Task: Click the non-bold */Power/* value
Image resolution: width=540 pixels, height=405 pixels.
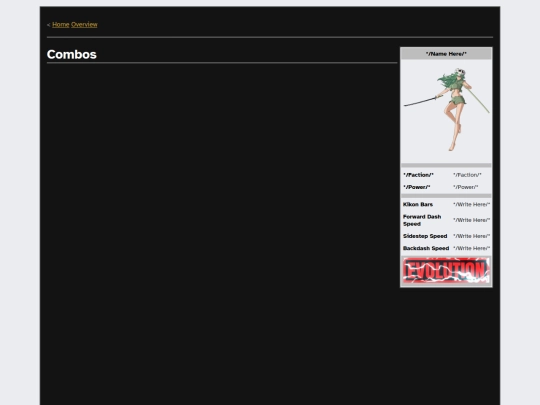Action: click(465, 187)
